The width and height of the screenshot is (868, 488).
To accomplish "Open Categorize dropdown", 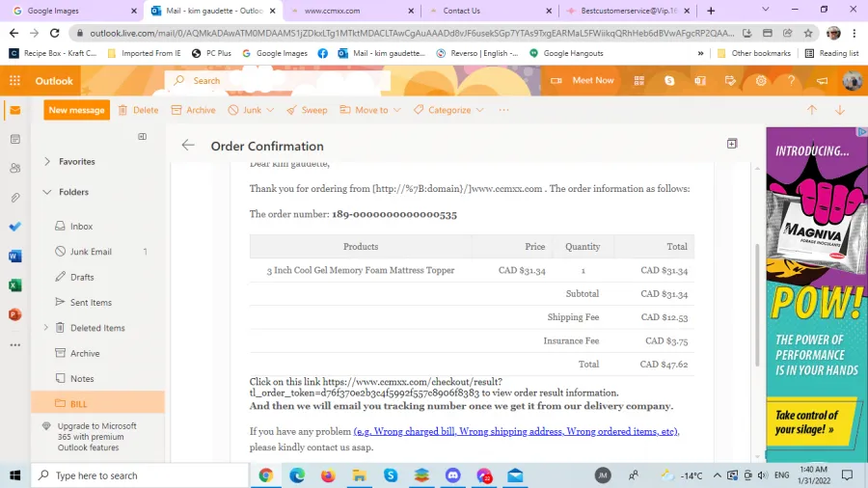I will click(x=448, y=110).
